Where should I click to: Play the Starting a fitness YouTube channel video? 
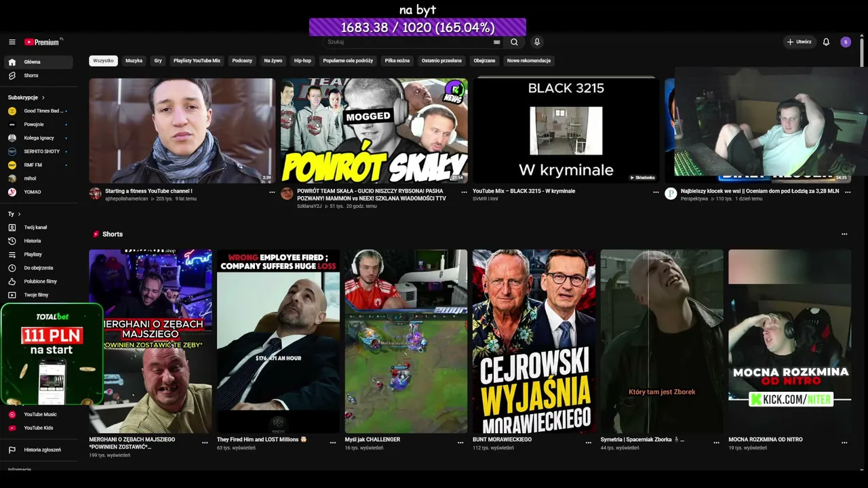182,131
